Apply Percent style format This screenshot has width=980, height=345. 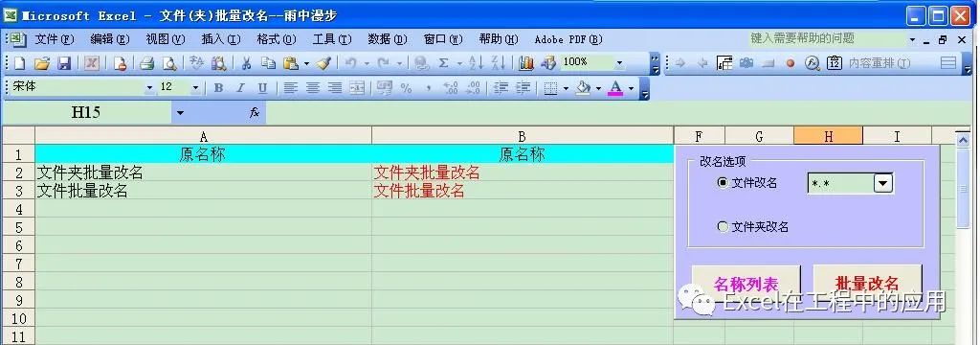pyautogui.click(x=406, y=88)
